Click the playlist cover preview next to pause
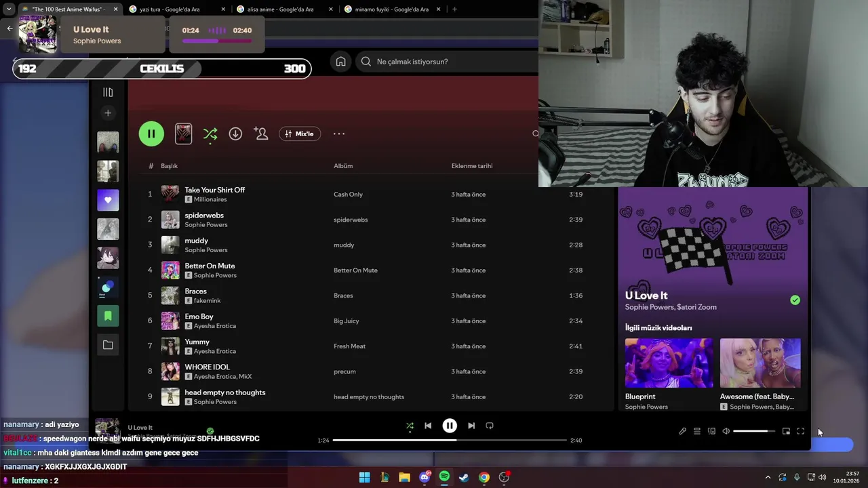Viewport: 868px width, 488px height. point(183,134)
